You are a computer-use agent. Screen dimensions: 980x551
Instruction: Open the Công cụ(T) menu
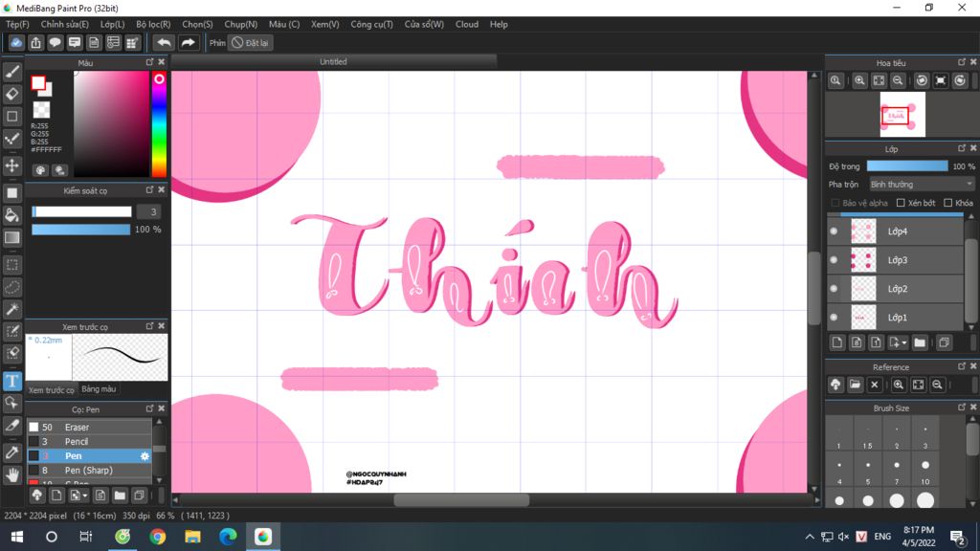(x=372, y=24)
